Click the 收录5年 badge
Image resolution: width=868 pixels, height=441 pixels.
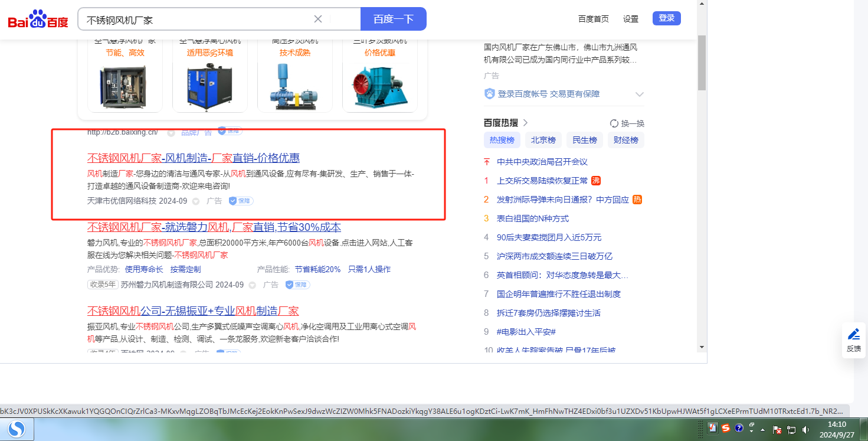click(x=103, y=285)
